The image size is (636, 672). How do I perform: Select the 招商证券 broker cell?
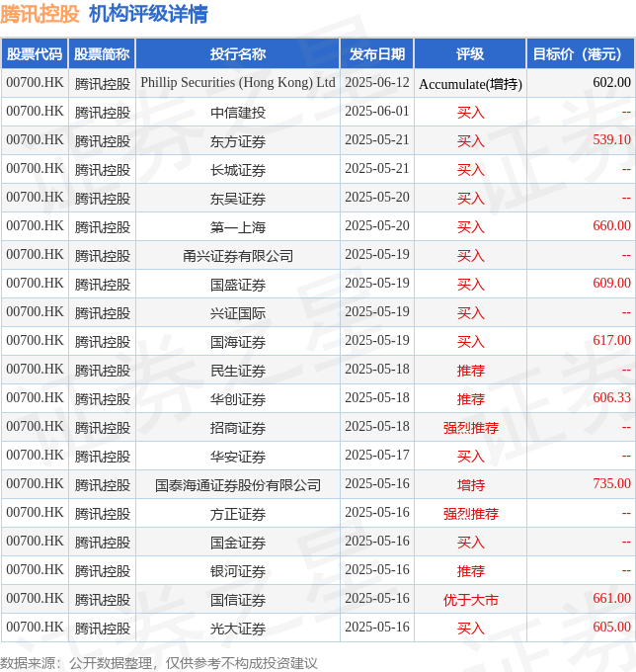tap(238, 428)
